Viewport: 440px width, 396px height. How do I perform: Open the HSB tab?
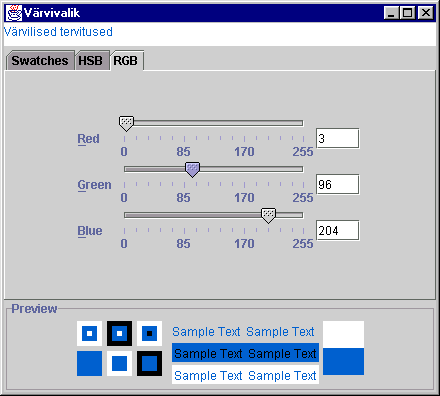pyautogui.click(x=91, y=61)
